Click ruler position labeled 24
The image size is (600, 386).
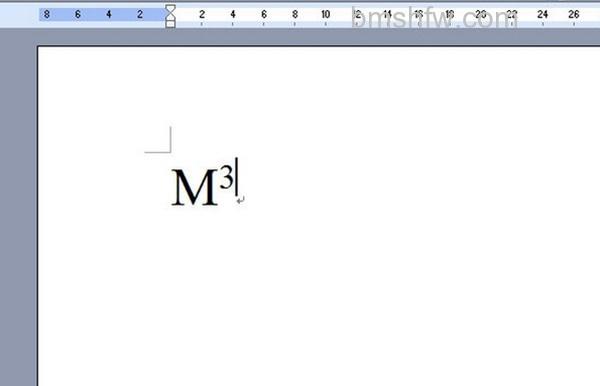pos(543,15)
